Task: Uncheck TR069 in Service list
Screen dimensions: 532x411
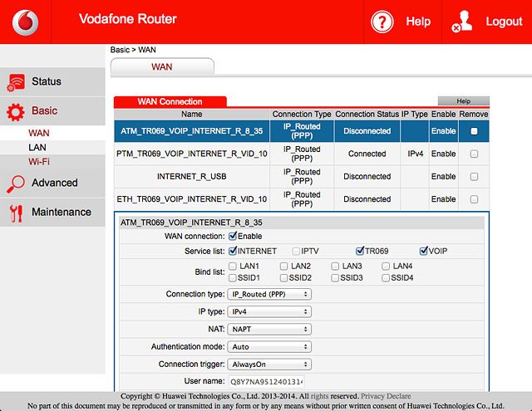Action: (360, 251)
